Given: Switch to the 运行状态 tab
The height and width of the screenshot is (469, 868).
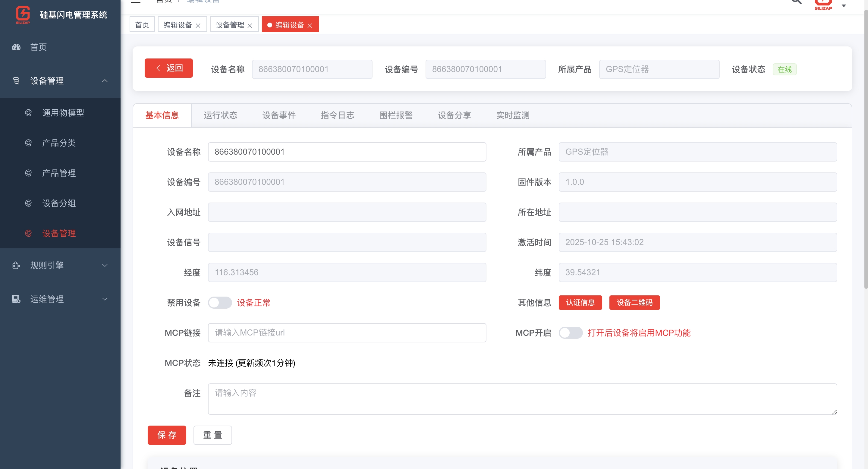Looking at the screenshot, I should (x=220, y=115).
